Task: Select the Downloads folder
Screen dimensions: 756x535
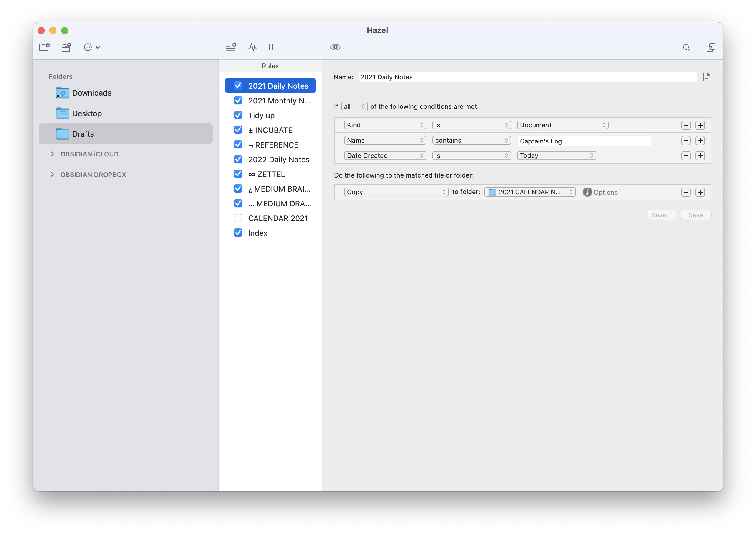Action: coord(126,93)
